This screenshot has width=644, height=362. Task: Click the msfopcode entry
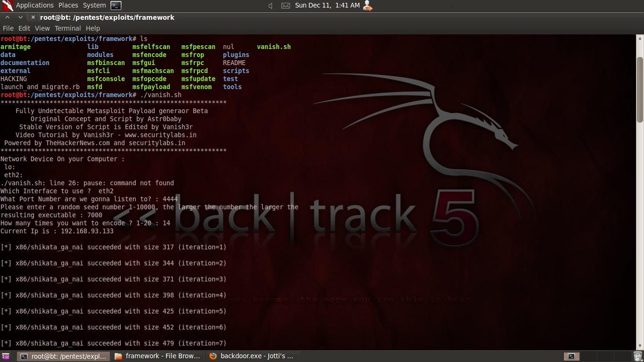149,79
